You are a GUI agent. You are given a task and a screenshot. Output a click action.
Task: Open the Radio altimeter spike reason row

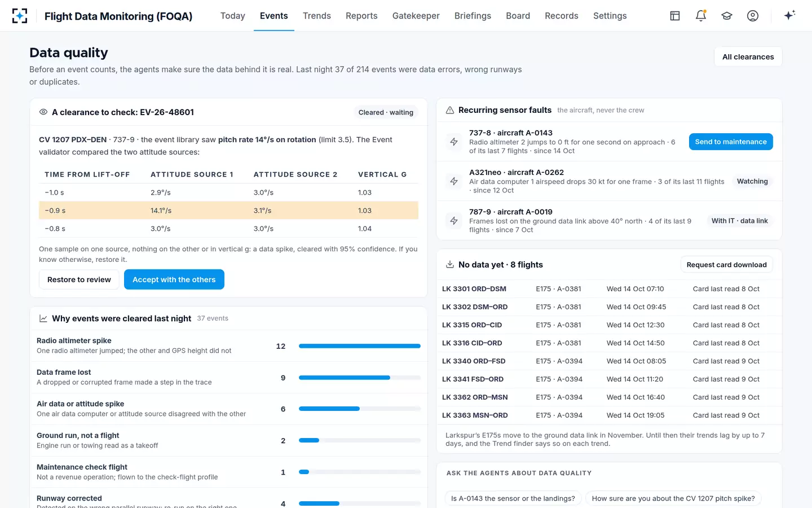click(228, 346)
